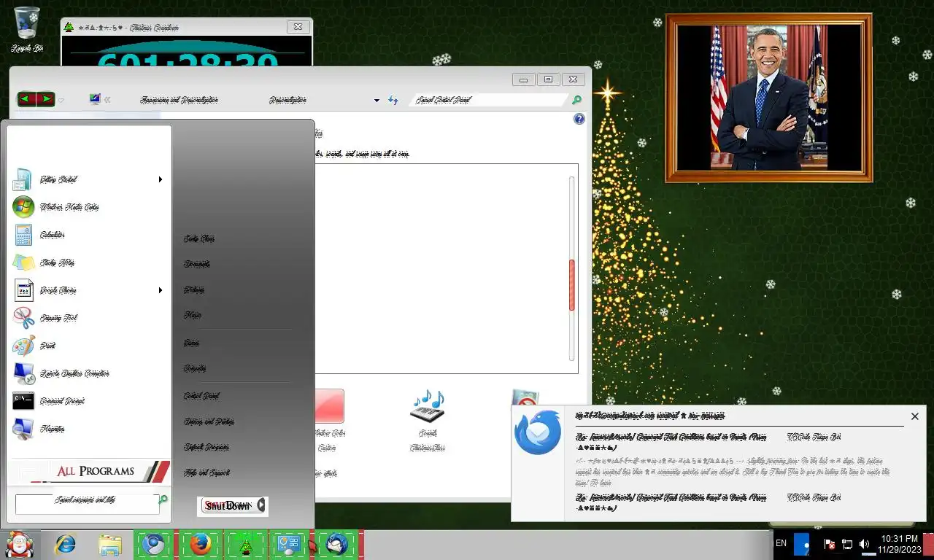Switch to the Thunderbird taskbar button
Image resolution: width=934 pixels, height=560 pixels.
click(336, 545)
